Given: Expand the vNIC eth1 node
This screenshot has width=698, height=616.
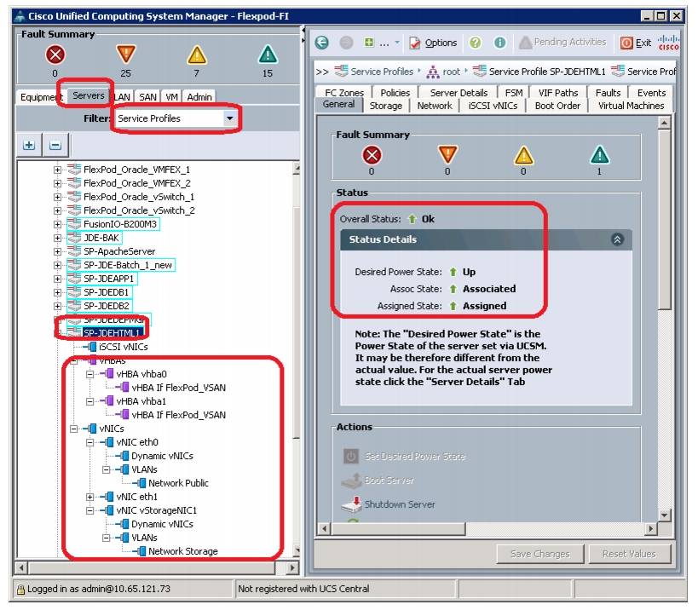Looking at the screenshot, I should pyautogui.click(x=90, y=497).
